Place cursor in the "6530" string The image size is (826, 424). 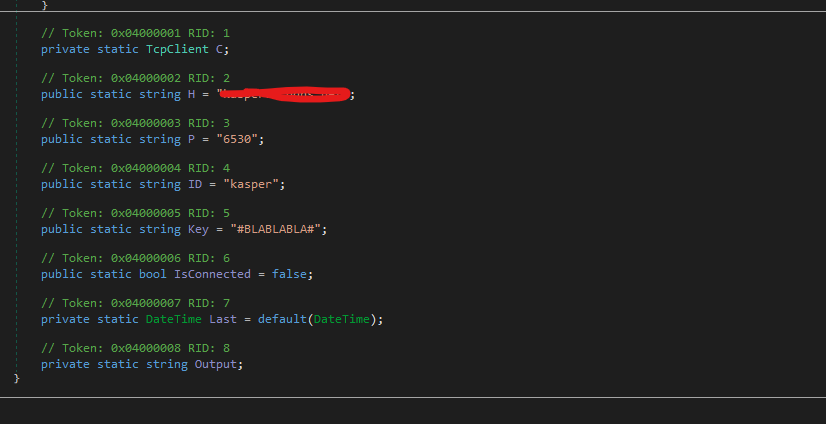pyautogui.click(x=240, y=139)
